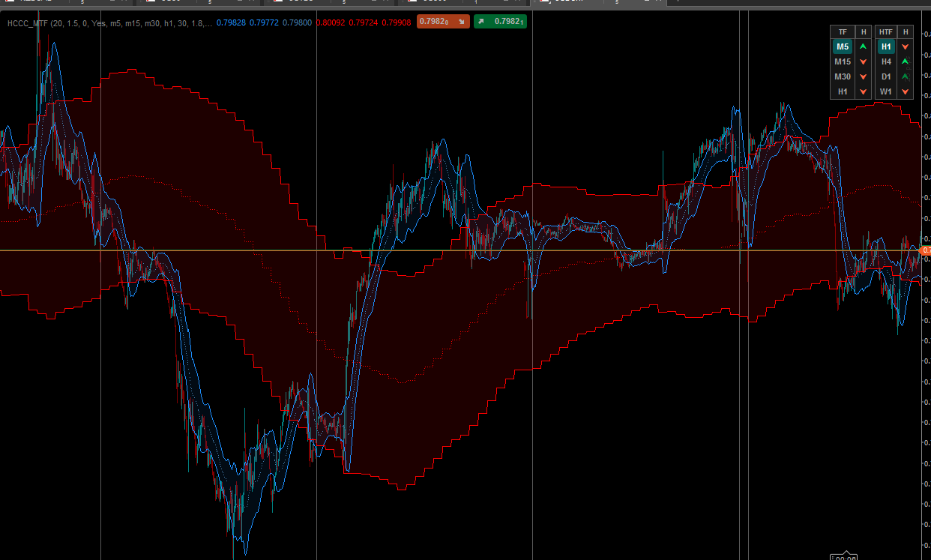Toggle the M15 timeframe row
The image size is (931, 560).
tap(843, 61)
